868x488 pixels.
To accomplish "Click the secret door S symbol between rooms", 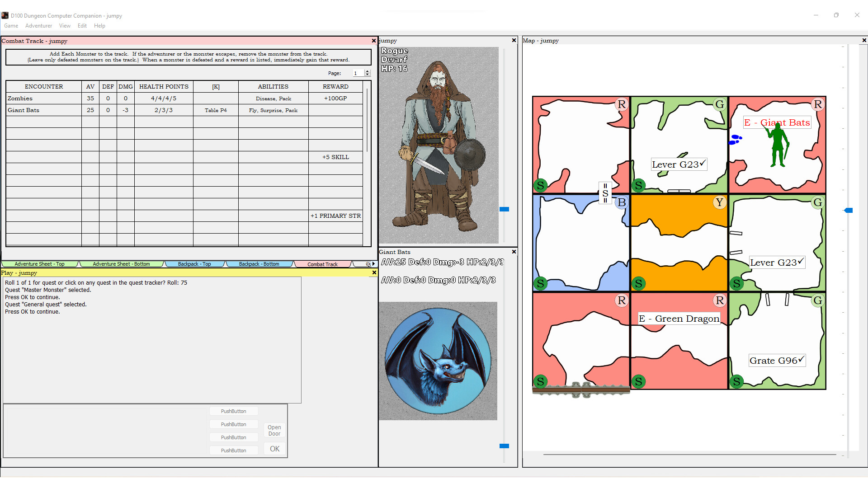I will (x=605, y=193).
